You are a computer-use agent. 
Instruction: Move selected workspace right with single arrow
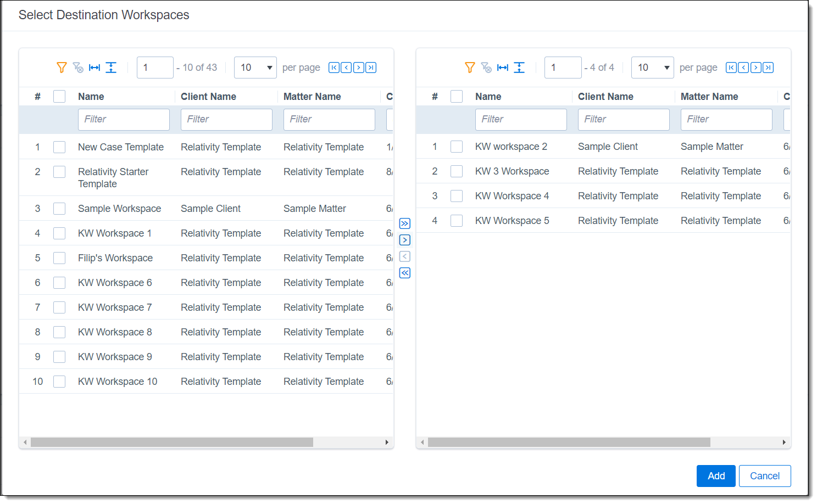tap(405, 240)
